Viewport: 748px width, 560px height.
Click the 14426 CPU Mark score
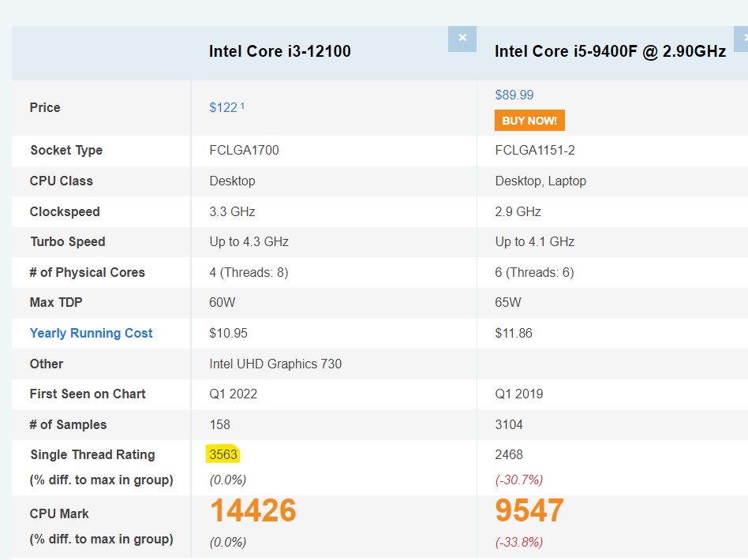tap(252, 510)
